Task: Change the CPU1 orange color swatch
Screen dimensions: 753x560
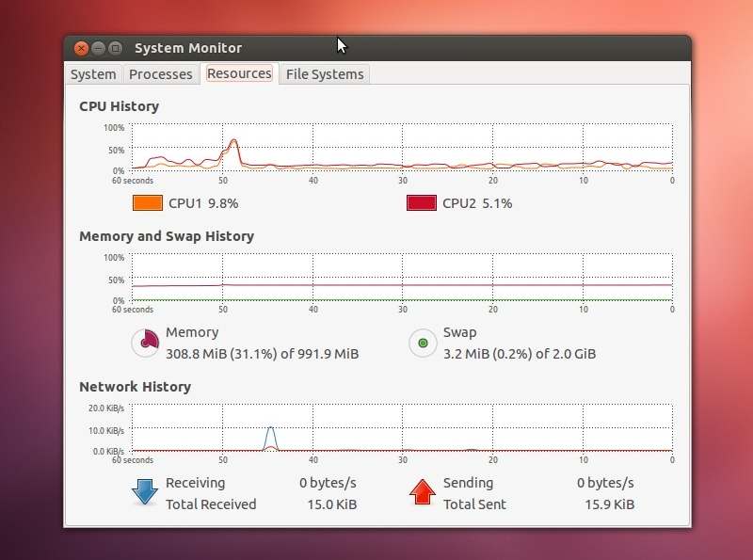Action: (147, 202)
